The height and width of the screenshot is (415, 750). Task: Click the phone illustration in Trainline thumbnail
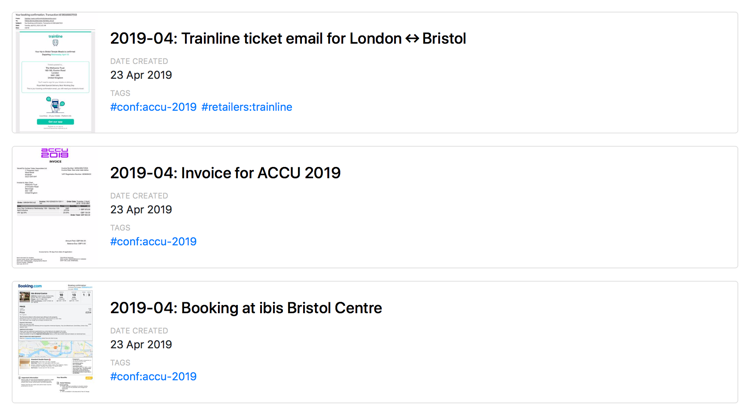(55, 104)
